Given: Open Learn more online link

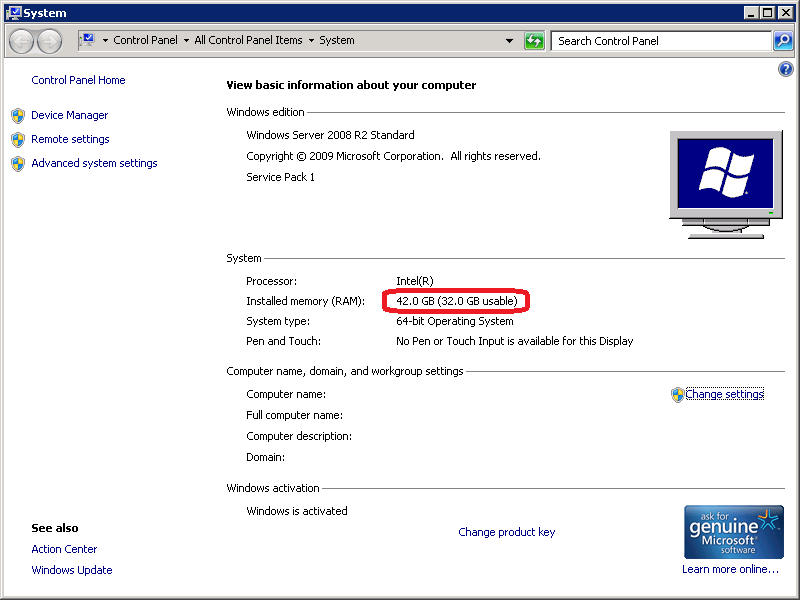Looking at the screenshot, I should point(731,569).
